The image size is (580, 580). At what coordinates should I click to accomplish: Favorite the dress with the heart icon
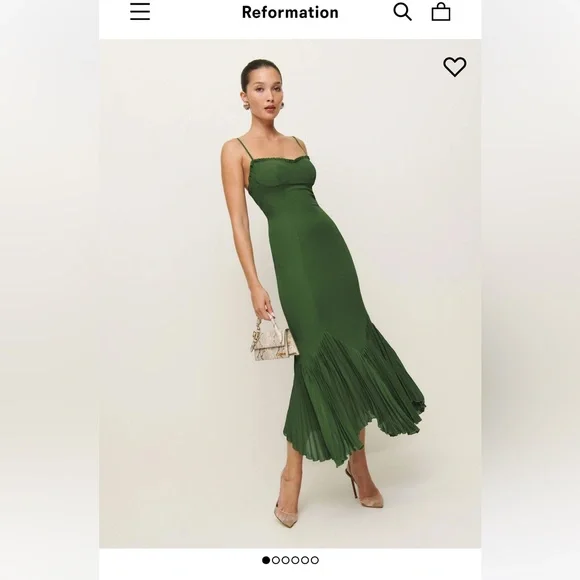[x=455, y=67]
